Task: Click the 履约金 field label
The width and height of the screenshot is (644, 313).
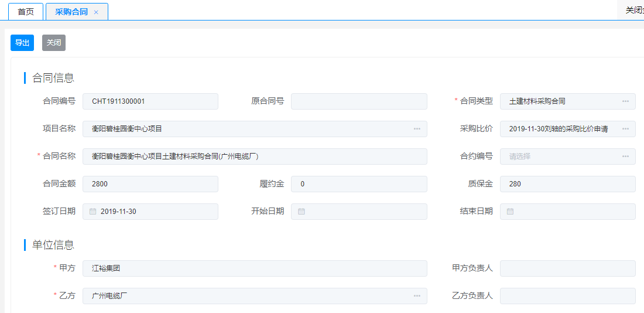Action: pyautogui.click(x=272, y=183)
